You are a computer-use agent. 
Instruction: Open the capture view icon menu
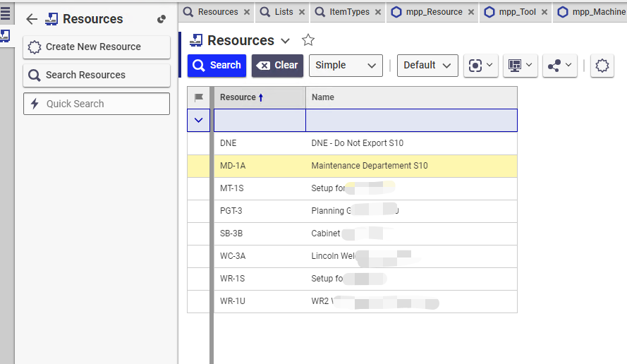[x=480, y=66]
